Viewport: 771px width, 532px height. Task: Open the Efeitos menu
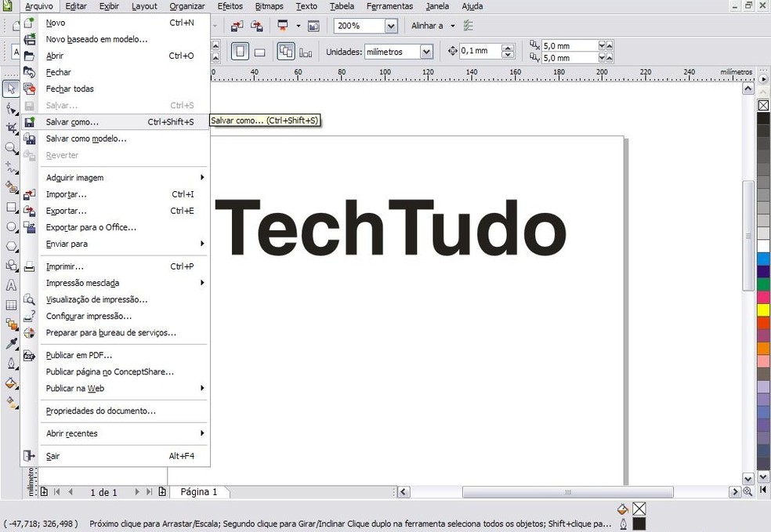pyautogui.click(x=230, y=6)
